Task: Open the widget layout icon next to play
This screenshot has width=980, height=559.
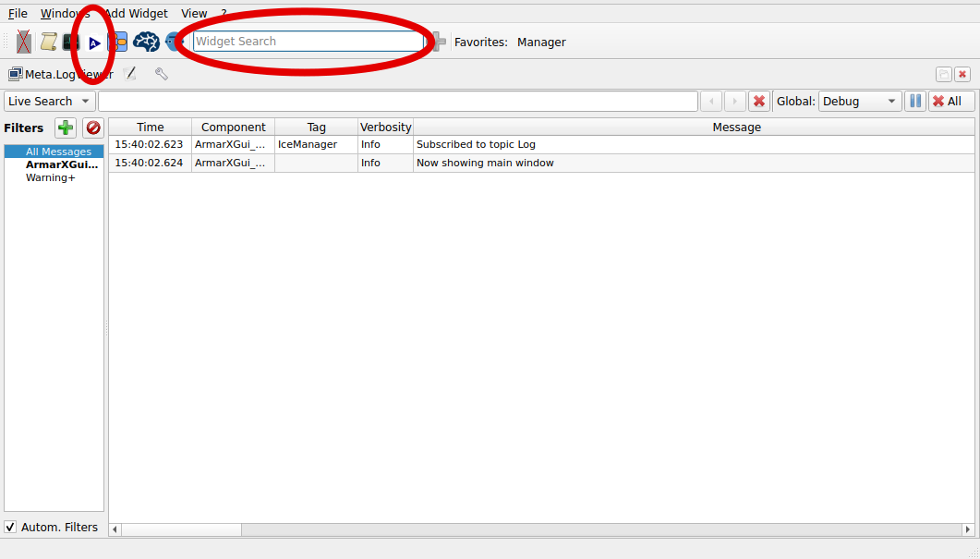Action: pos(118,42)
